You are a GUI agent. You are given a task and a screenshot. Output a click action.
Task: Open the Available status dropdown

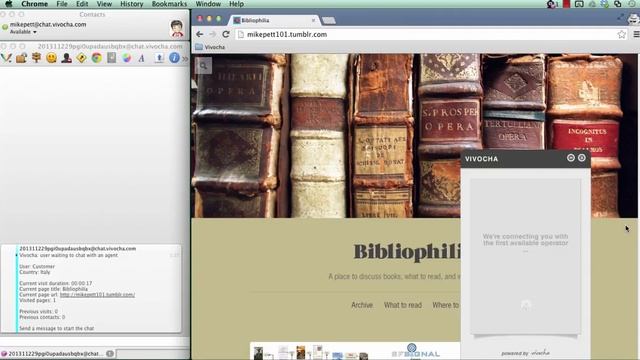[23, 32]
